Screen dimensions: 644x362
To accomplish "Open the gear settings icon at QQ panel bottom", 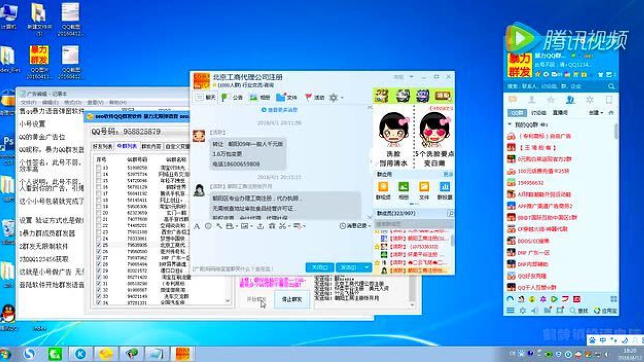I will 523,311.
